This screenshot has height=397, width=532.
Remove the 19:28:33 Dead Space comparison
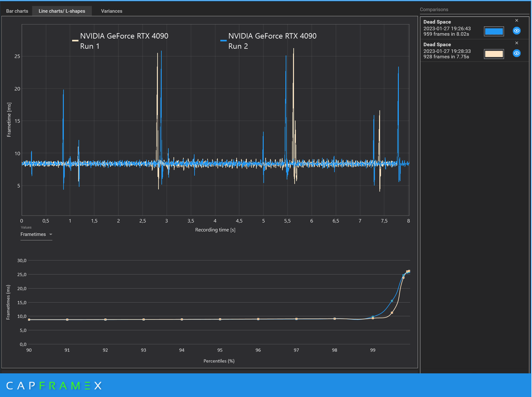pos(516,43)
